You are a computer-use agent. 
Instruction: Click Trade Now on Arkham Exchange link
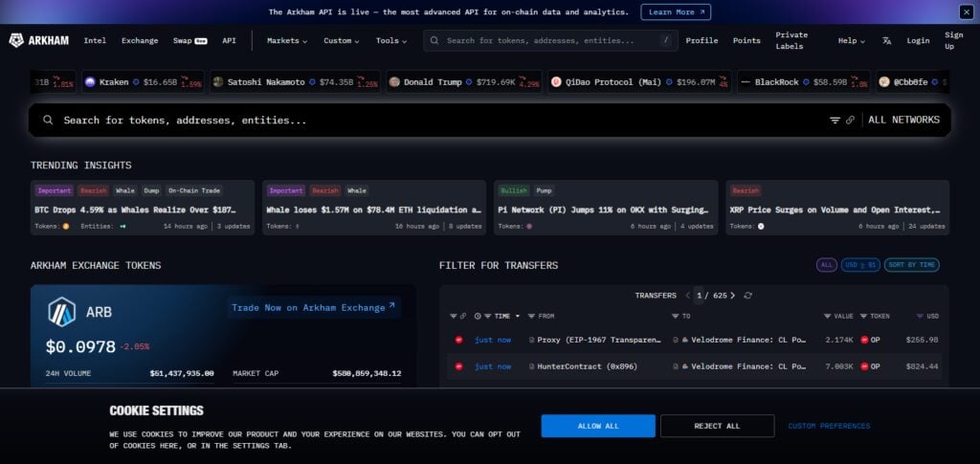(313, 307)
